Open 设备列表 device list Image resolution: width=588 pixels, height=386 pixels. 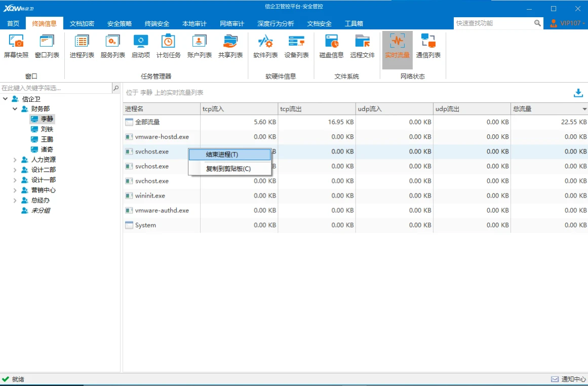pyautogui.click(x=296, y=47)
